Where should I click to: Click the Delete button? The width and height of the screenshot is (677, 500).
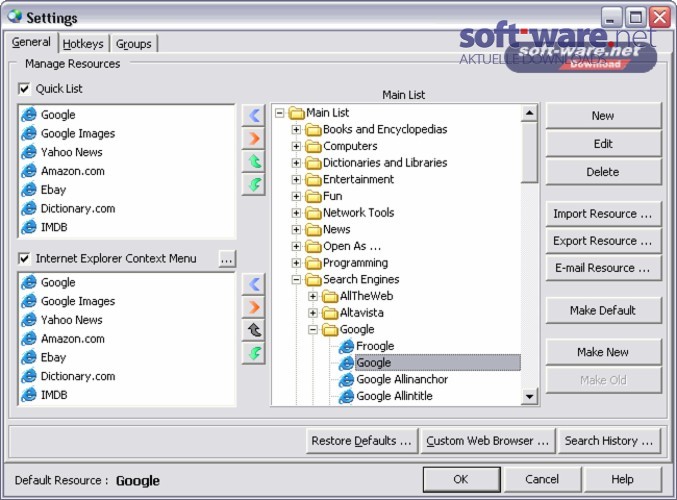tap(603, 172)
